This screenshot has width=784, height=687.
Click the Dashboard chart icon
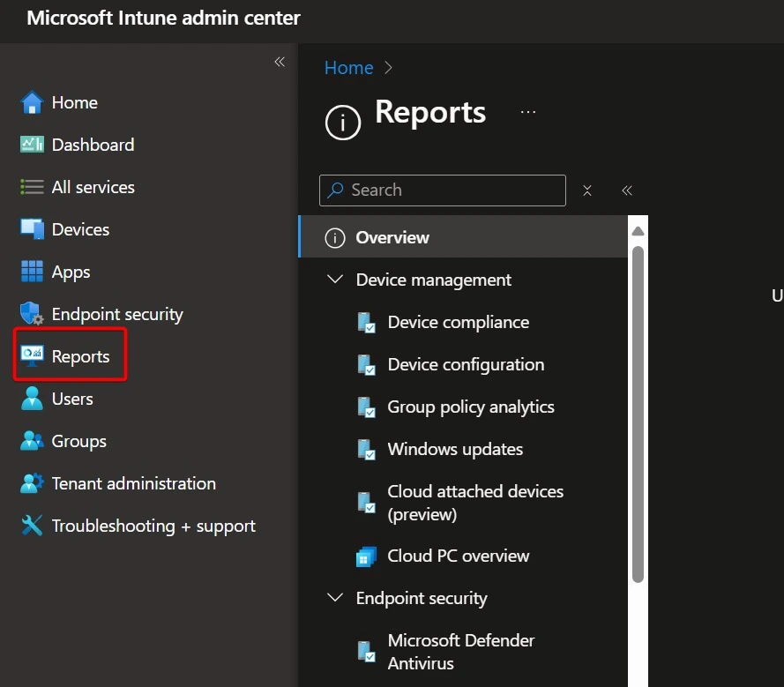click(x=32, y=145)
